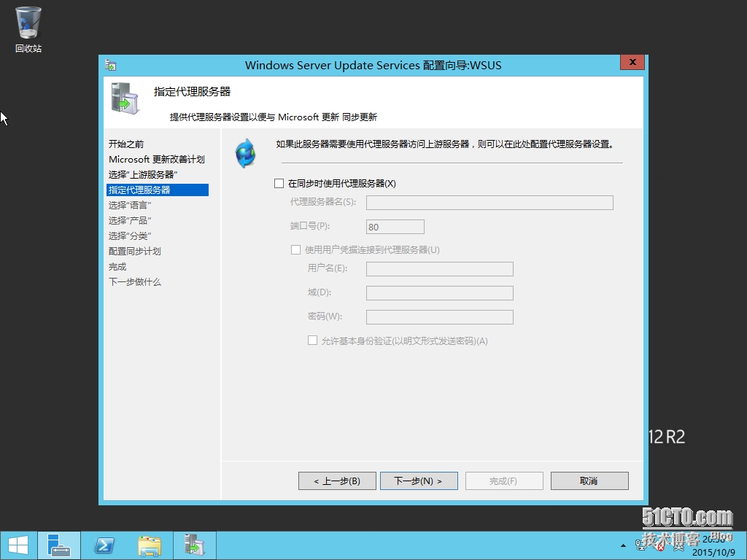Screen dimensions: 747x560
Task: Open File Explorer from taskbar
Action: [x=149, y=545]
